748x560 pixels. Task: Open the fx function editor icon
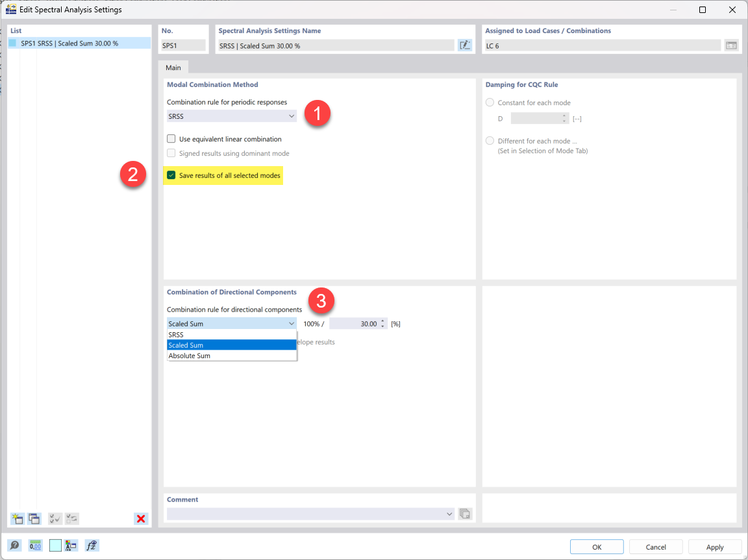91,545
